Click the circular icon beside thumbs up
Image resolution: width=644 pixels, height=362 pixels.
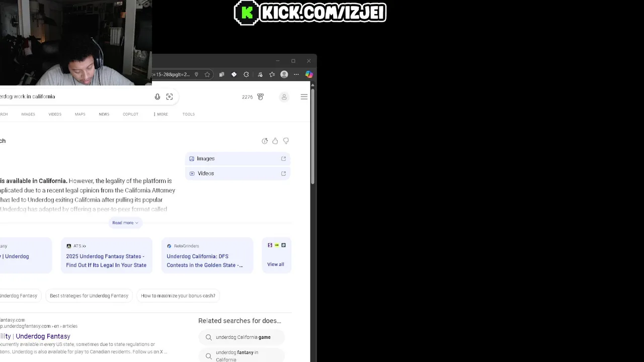coord(265,141)
